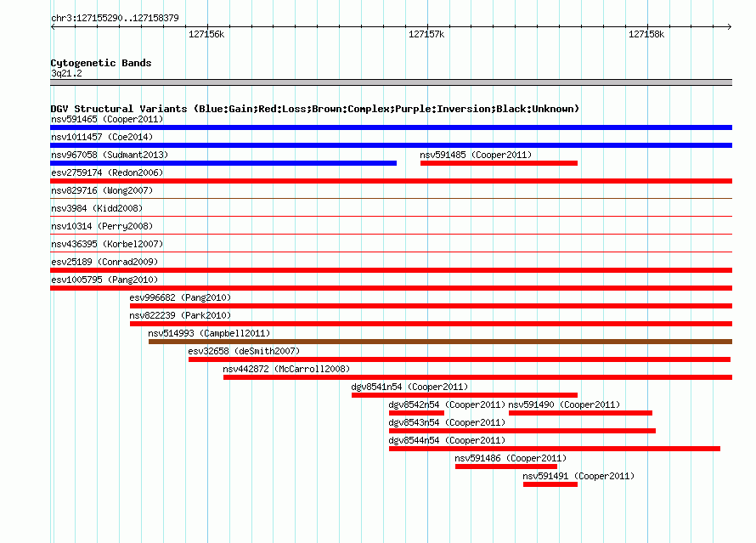Image resolution: width=756 pixels, height=543 pixels.
Task: Select the short nsv591491 red bar
Action: (x=550, y=484)
